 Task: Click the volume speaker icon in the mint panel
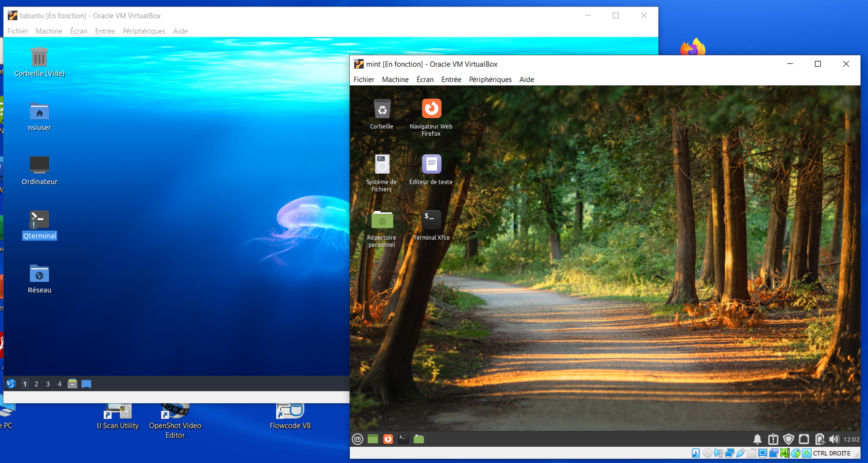[x=834, y=439]
